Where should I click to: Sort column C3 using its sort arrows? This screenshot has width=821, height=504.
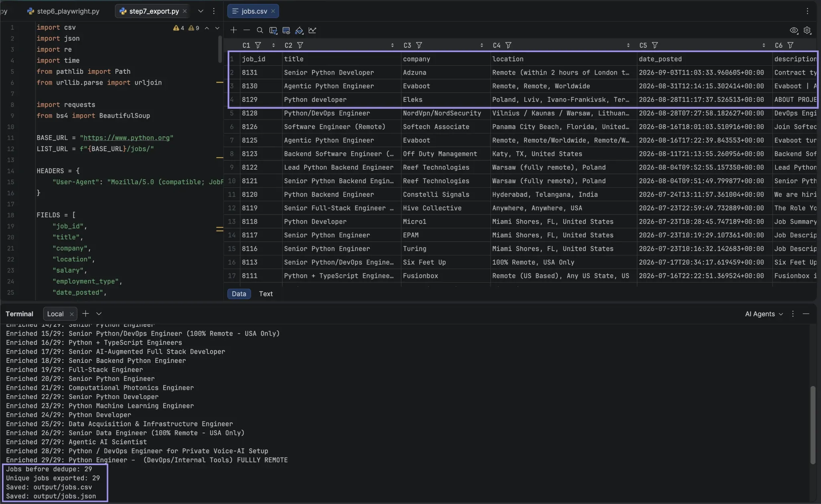pyautogui.click(x=482, y=45)
